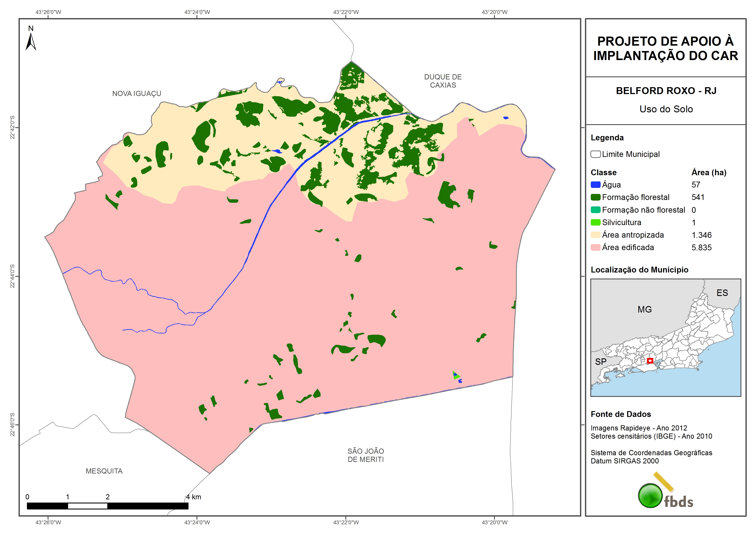
Task: Click the scale bar at bottom left
Action: pyautogui.click(x=107, y=506)
